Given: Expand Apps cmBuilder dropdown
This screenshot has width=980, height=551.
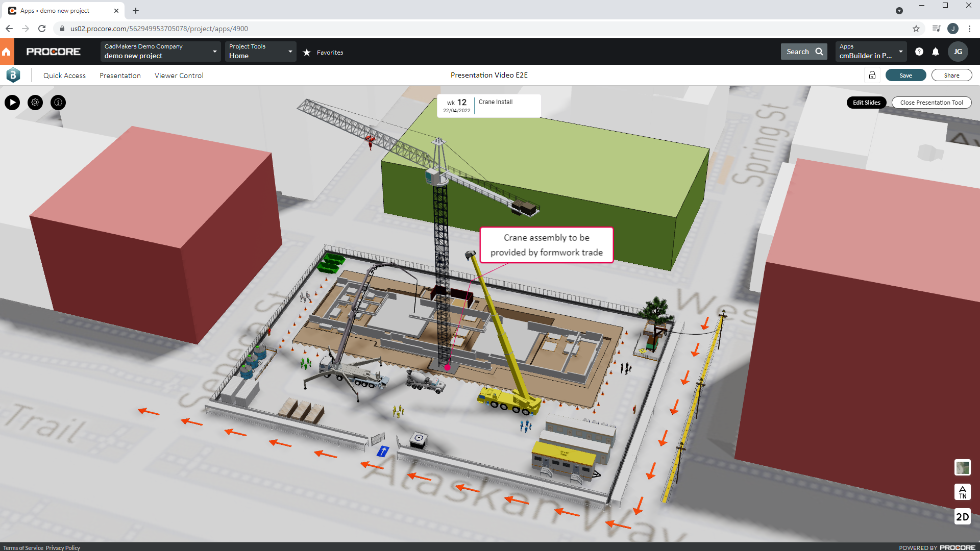Looking at the screenshot, I should tap(871, 52).
